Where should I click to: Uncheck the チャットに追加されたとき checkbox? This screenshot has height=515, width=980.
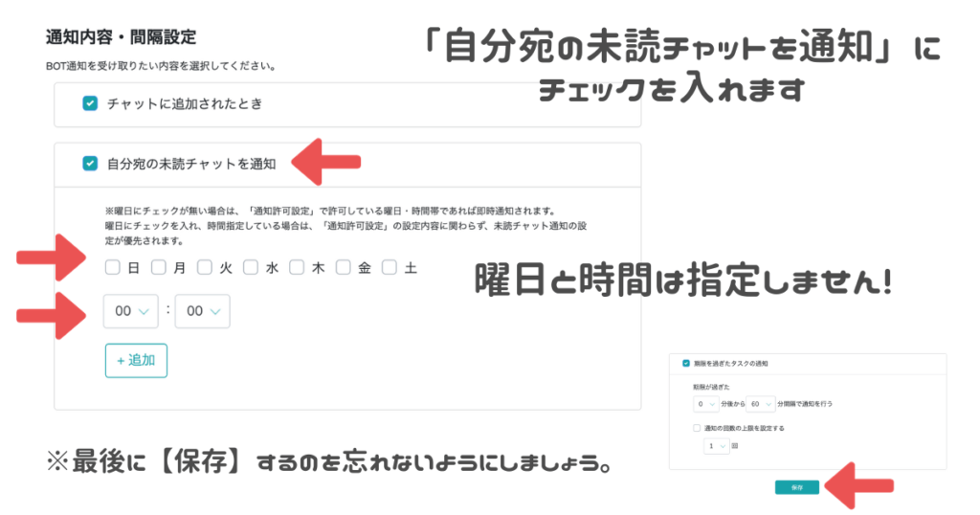[x=90, y=103]
